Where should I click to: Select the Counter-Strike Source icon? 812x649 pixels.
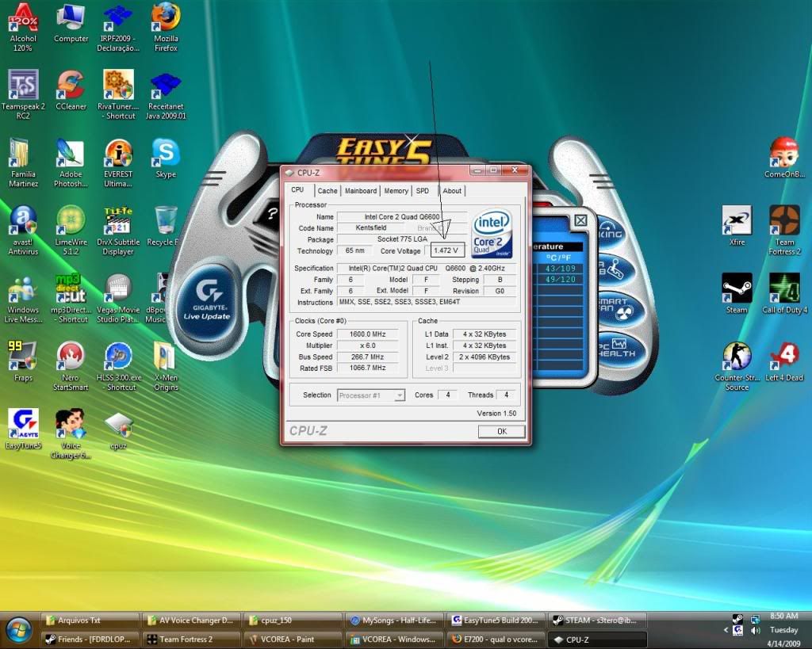point(737,366)
